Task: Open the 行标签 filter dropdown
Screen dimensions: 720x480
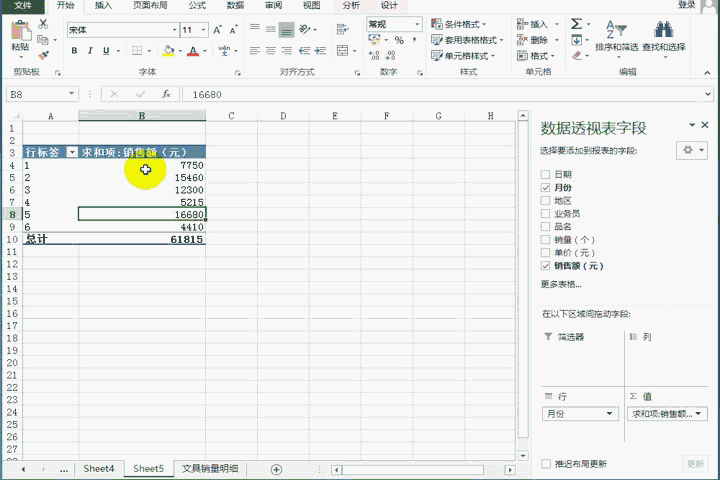Action: (71, 152)
